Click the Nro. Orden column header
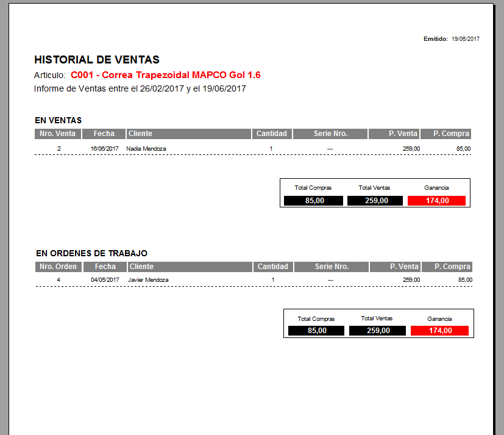Screen dimensions: 504x435 pos(58,267)
